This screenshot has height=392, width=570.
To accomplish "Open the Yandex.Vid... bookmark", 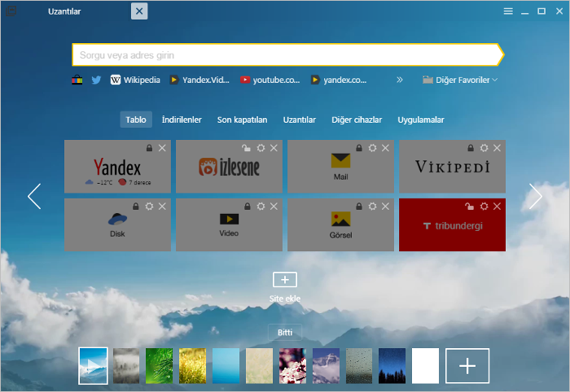I will tap(199, 80).
